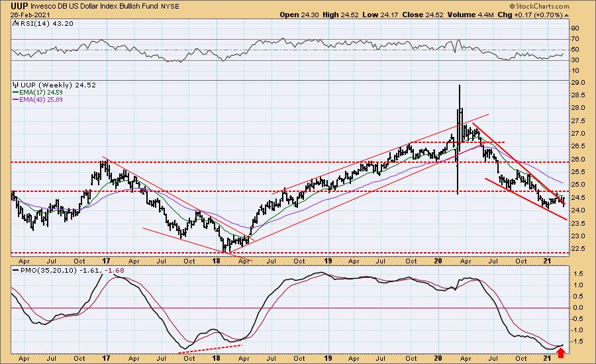This screenshot has width=596, height=364.
Task: Click the -0.5 label on PMO axis
Action: 577,319
